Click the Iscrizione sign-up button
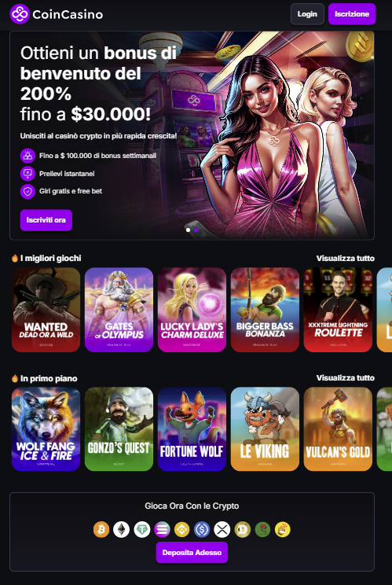The width and height of the screenshot is (392, 585). tap(352, 14)
